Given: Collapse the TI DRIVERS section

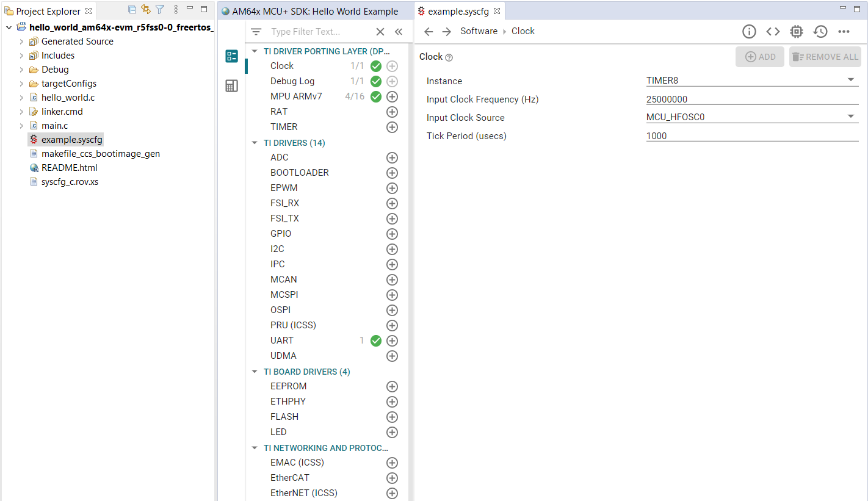Looking at the screenshot, I should [255, 143].
